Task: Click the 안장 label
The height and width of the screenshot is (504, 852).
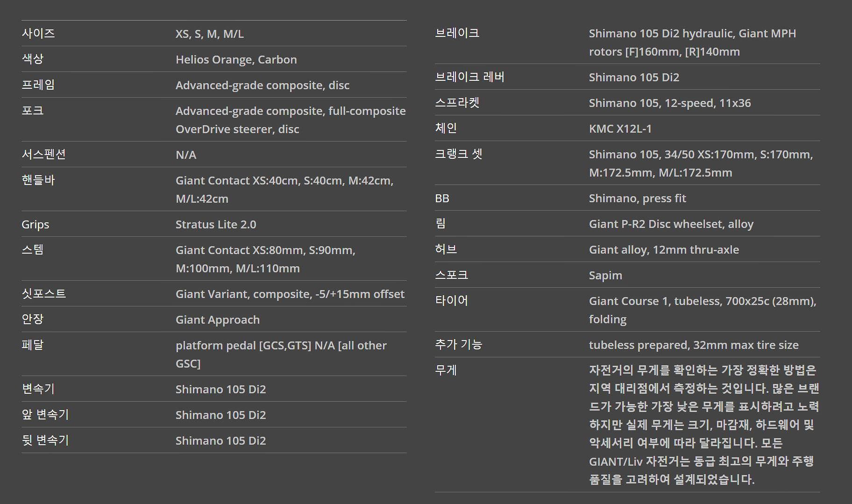Action: pyautogui.click(x=33, y=319)
